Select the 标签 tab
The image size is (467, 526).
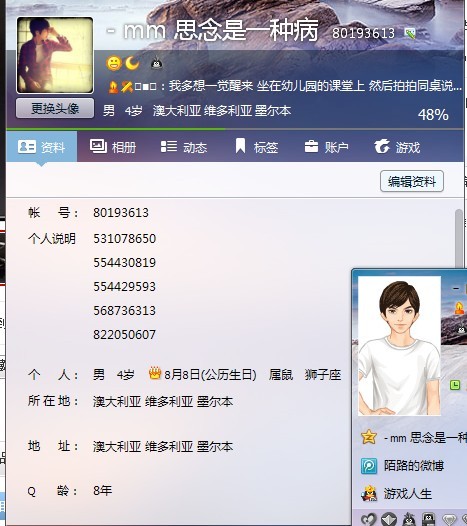257,147
